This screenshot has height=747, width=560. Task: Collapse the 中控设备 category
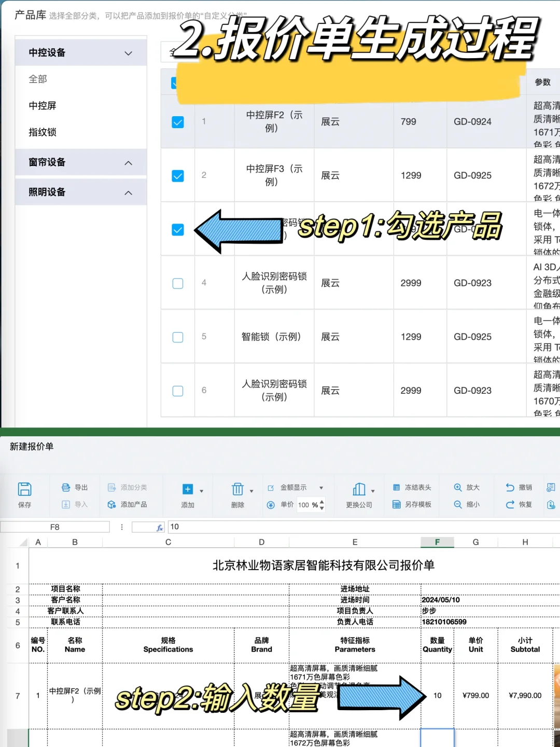tap(128, 52)
